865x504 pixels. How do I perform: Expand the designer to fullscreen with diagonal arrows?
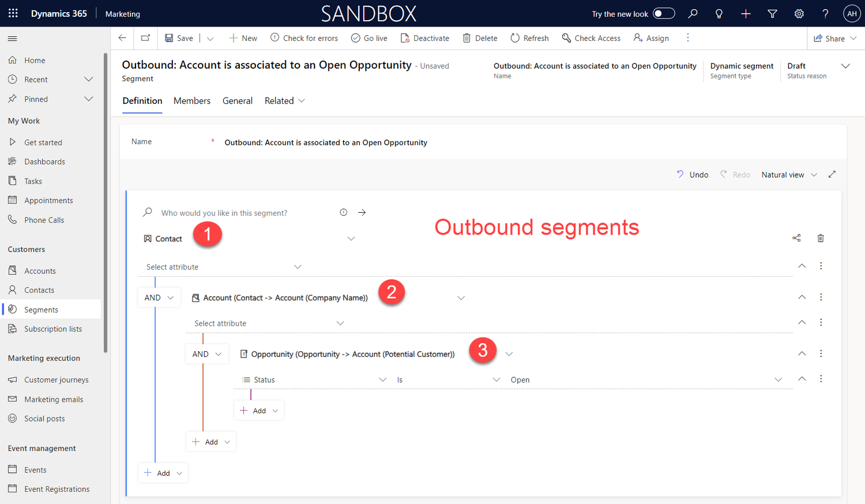click(832, 174)
